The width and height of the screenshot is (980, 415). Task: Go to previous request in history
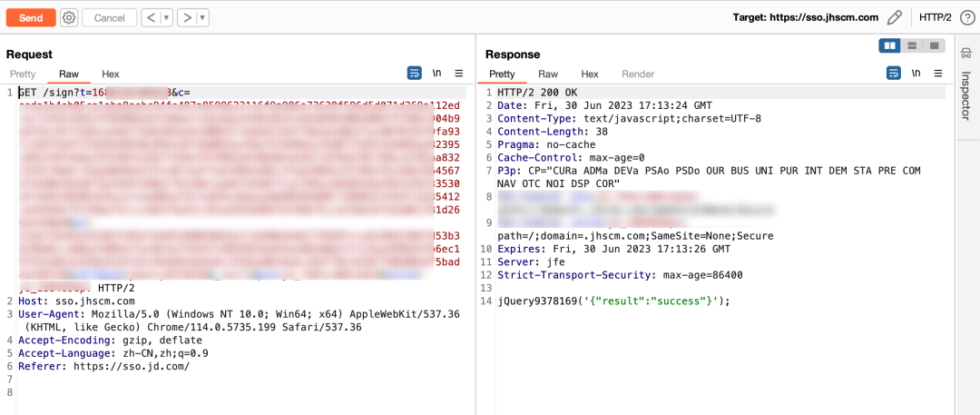(152, 17)
